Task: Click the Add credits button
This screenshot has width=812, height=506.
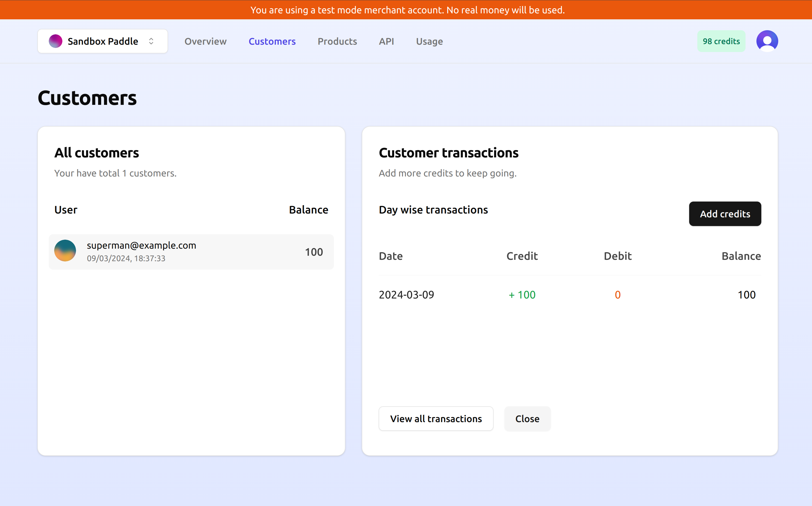Action: pyautogui.click(x=725, y=214)
